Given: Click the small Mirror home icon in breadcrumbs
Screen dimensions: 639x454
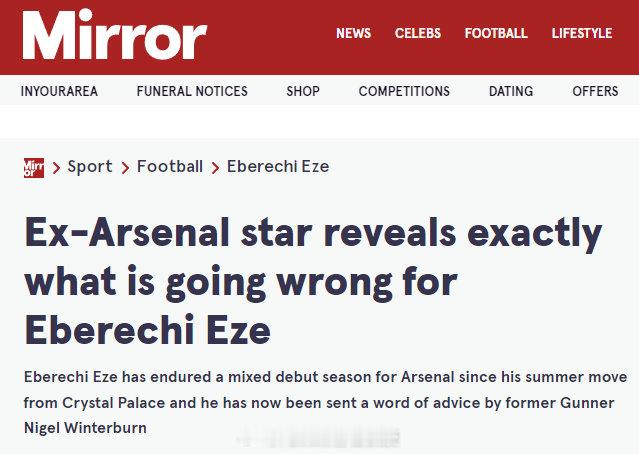Looking at the screenshot, I should point(33,167).
